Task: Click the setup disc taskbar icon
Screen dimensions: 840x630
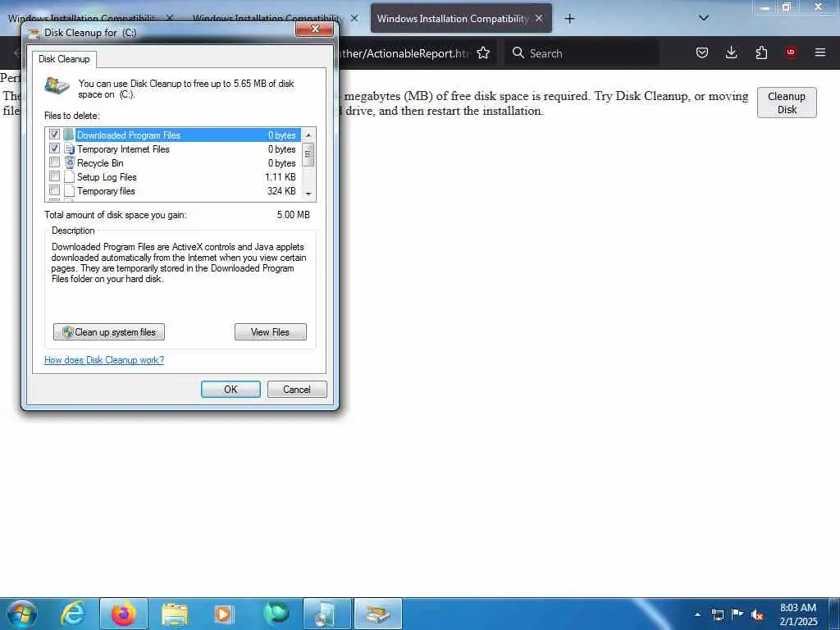Action: (326, 614)
